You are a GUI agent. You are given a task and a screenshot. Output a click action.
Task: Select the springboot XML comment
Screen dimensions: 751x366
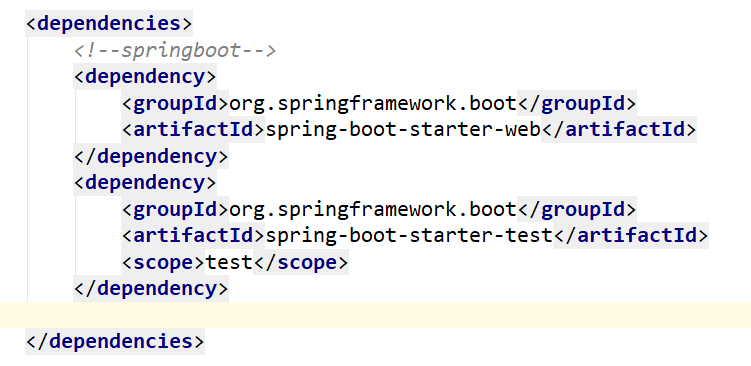[x=175, y=50]
